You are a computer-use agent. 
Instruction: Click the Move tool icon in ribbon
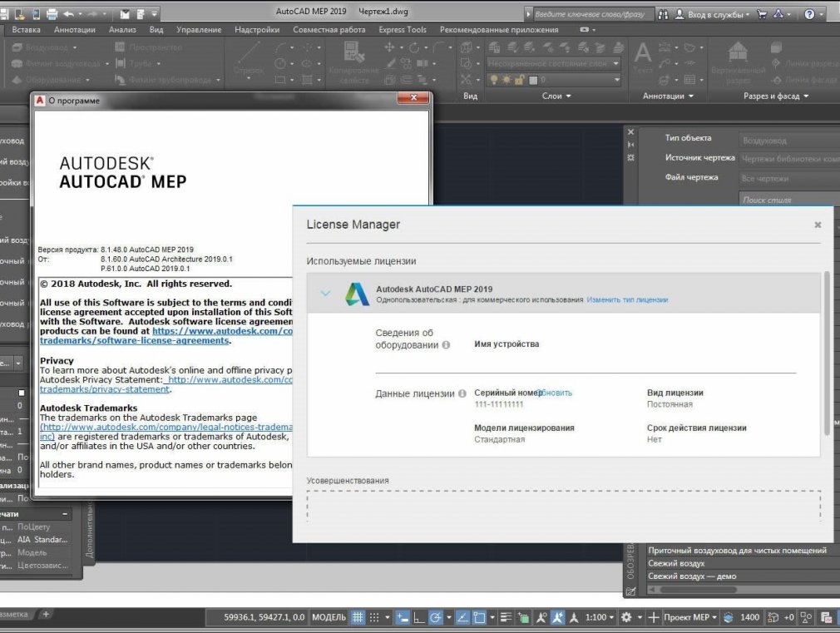[x=389, y=47]
